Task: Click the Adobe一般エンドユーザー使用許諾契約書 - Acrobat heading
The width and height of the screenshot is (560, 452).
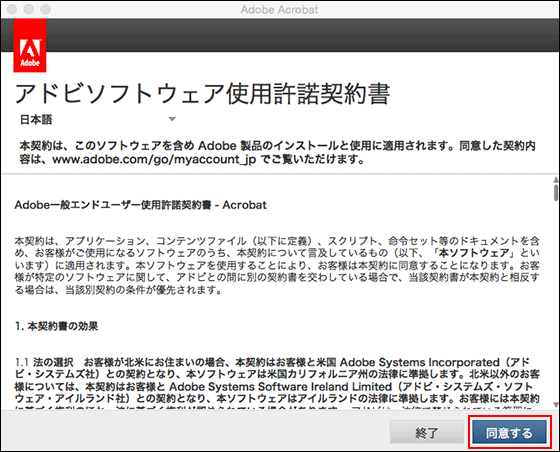Action: click(x=140, y=205)
